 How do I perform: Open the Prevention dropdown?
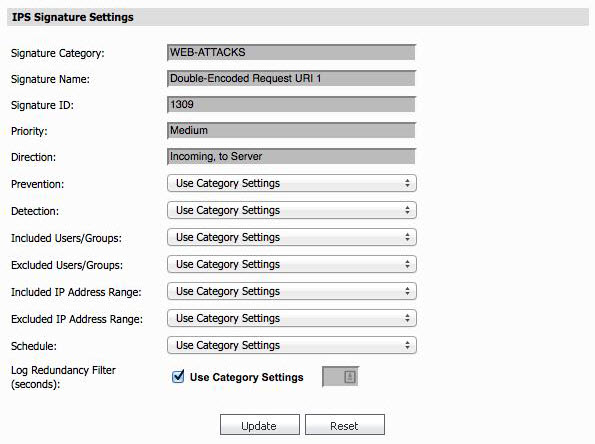point(291,183)
